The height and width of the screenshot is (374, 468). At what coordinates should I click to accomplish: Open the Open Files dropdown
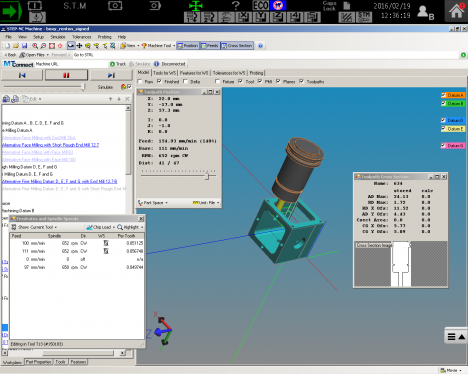point(34,55)
